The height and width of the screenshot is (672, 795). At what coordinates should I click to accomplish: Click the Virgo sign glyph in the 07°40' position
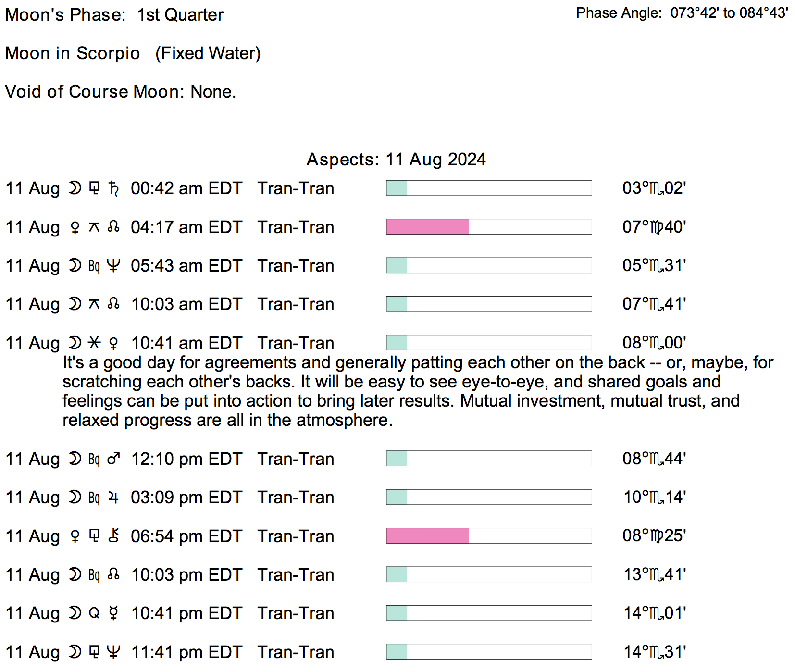pyautogui.click(x=657, y=227)
